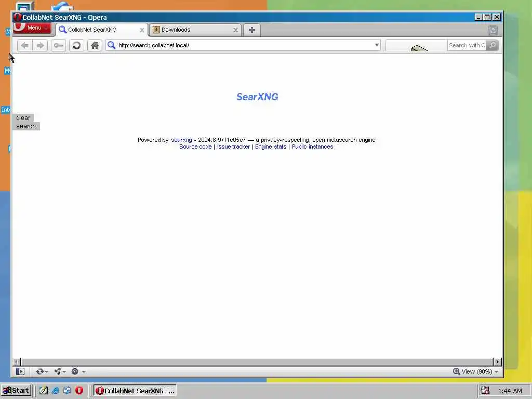The height and width of the screenshot is (399, 532).
Task: Go back with the back arrow
Action: click(25, 46)
